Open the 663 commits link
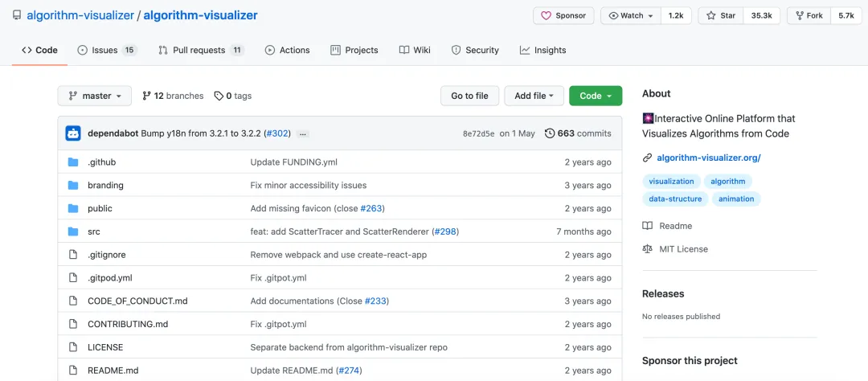 (583, 133)
